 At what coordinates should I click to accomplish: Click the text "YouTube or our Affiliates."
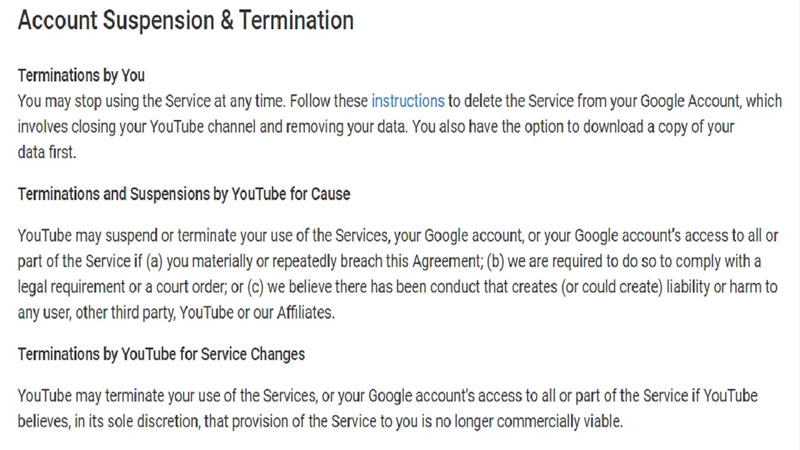tap(257, 312)
